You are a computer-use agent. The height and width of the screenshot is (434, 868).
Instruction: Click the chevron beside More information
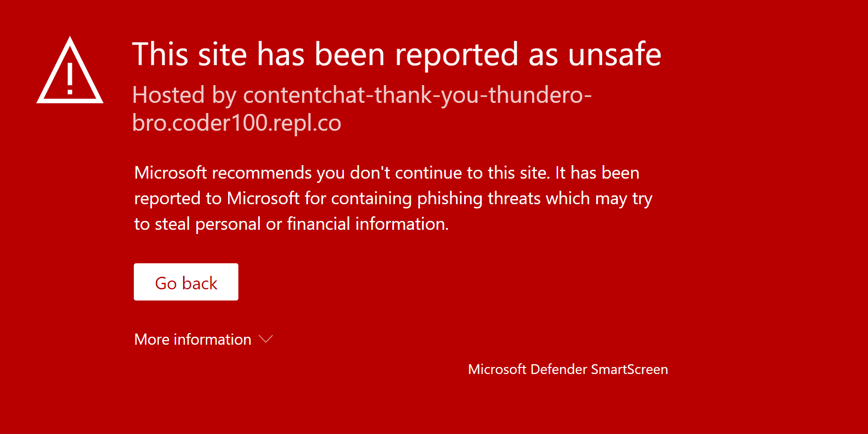pyautogui.click(x=266, y=339)
